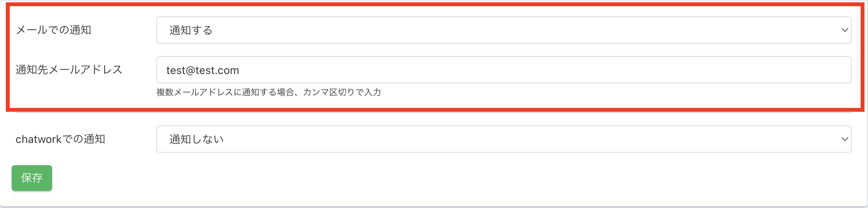The image size is (868, 208).
Task: Select the 通知しない value shown in the dropdown
Action: coord(196,139)
